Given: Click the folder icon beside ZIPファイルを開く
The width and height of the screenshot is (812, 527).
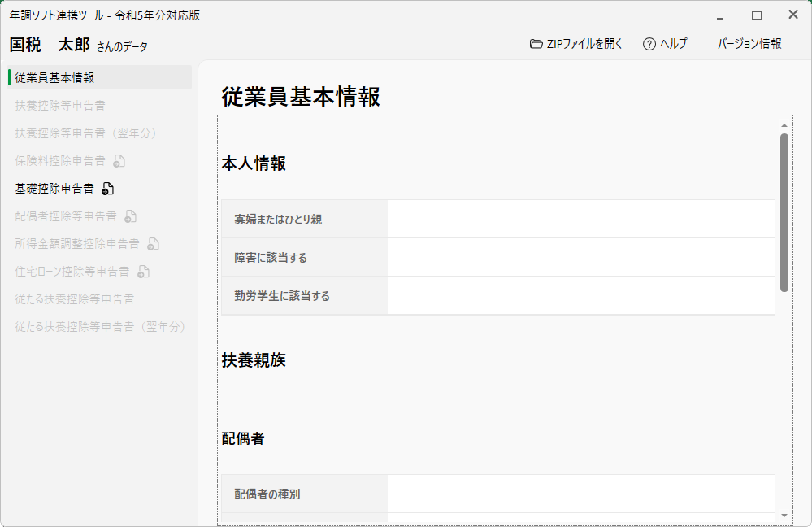Looking at the screenshot, I should point(536,44).
